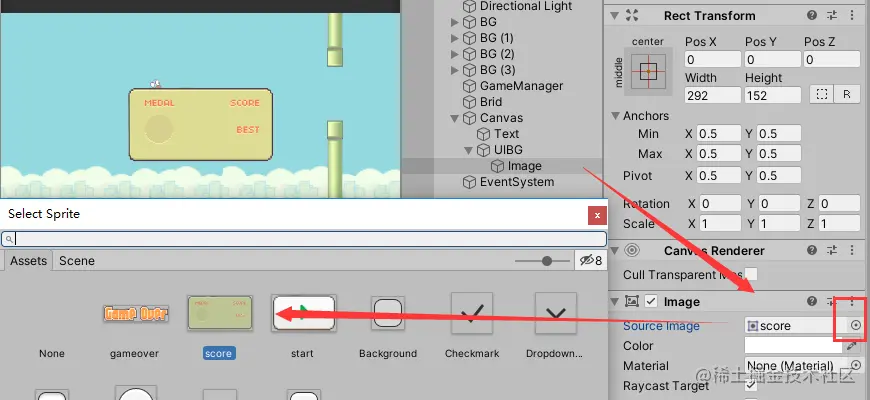Pick the Checkmark sprite thumbnail
The width and height of the screenshot is (870, 400).
[472, 313]
